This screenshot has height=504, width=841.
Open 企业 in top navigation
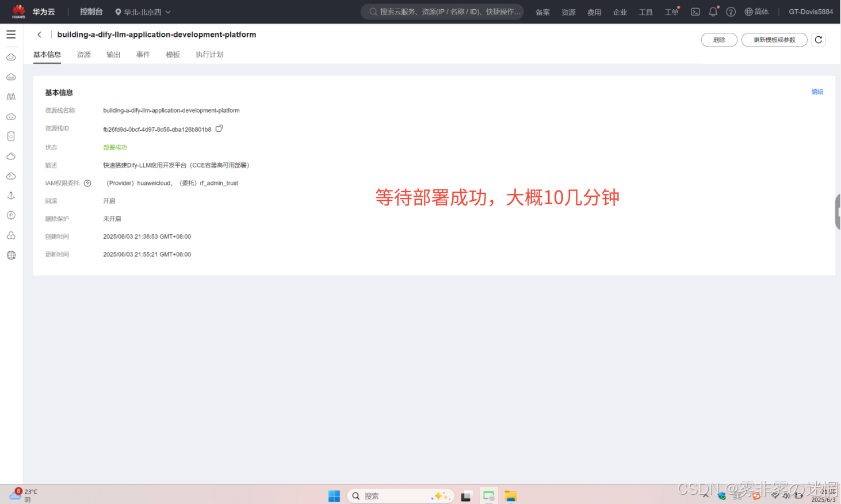(620, 12)
